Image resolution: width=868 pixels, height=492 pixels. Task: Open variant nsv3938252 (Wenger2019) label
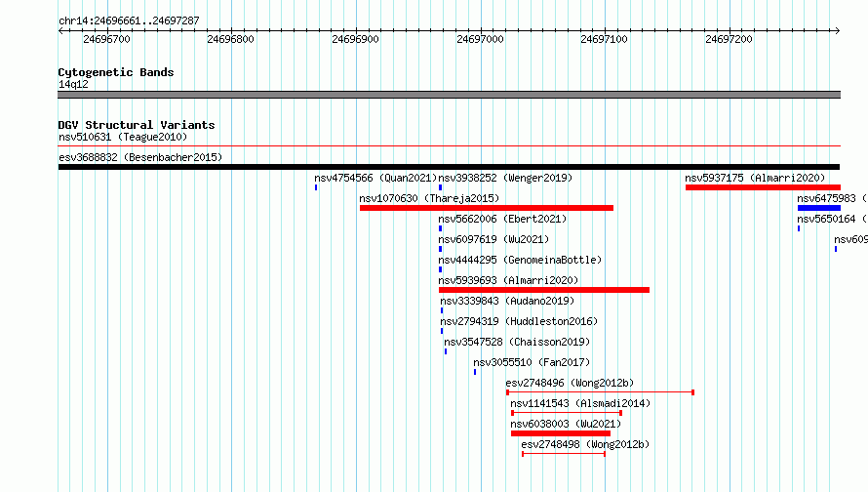[505, 178]
